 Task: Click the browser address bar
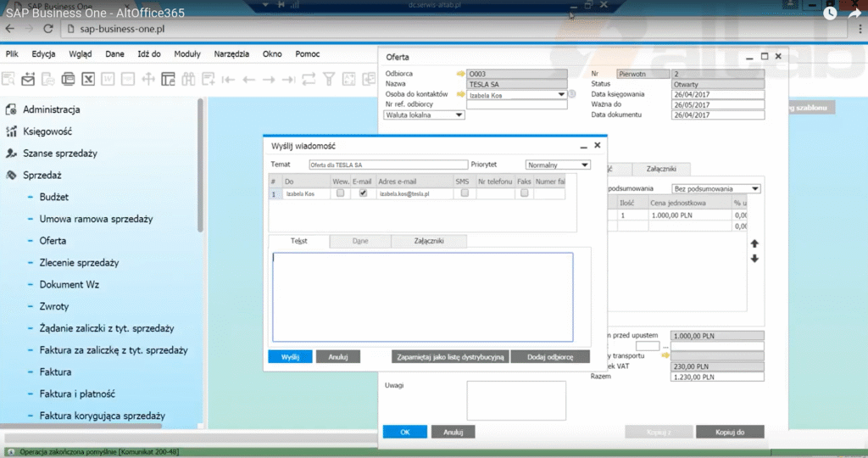[x=454, y=29]
